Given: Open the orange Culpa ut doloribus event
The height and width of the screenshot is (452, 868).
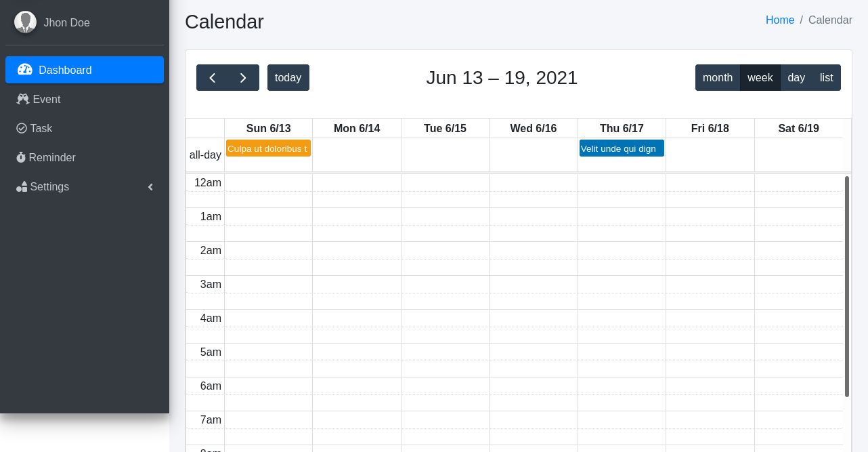Looking at the screenshot, I should tap(268, 148).
